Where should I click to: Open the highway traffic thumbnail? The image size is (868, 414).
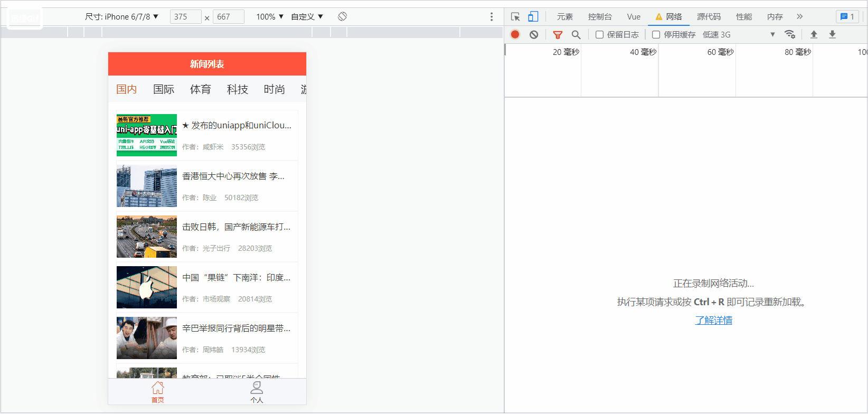click(x=147, y=237)
